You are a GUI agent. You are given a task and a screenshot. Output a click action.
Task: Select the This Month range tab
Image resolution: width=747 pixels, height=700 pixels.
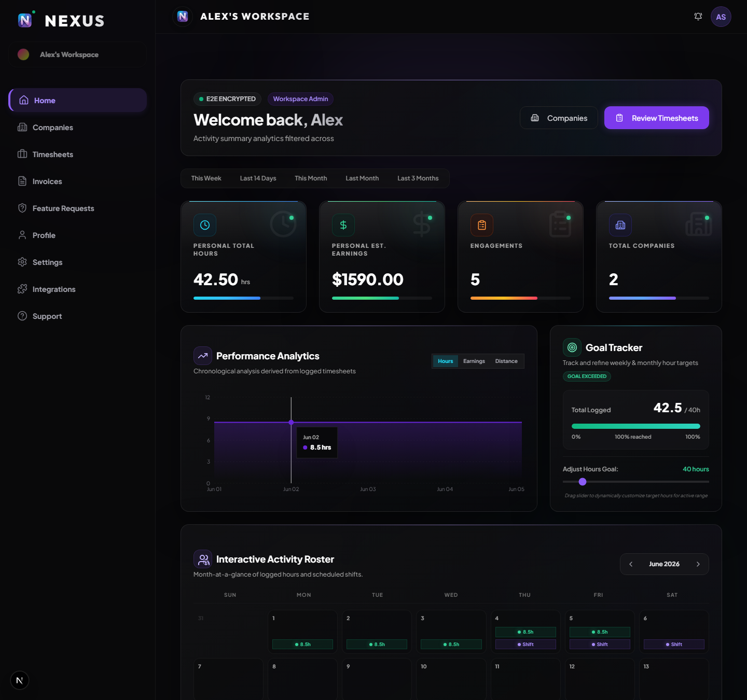click(x=311, y=178)
